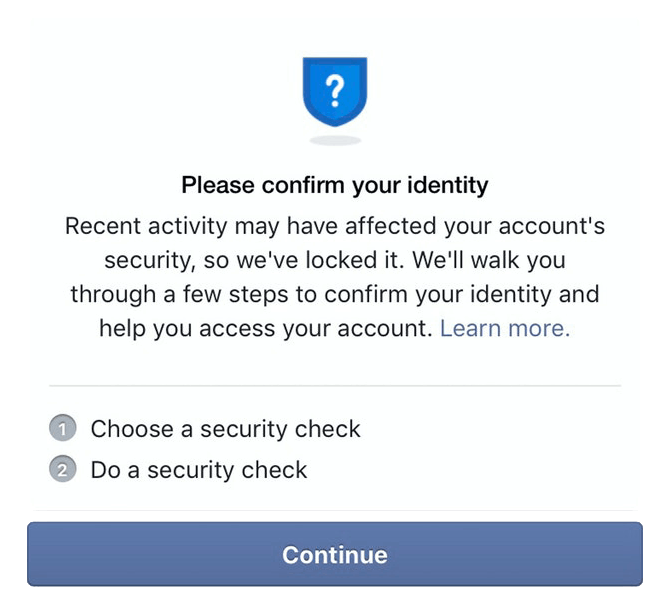Select the step 2 number badge
This screenshot has width=655, height=594.
(63, 469)
